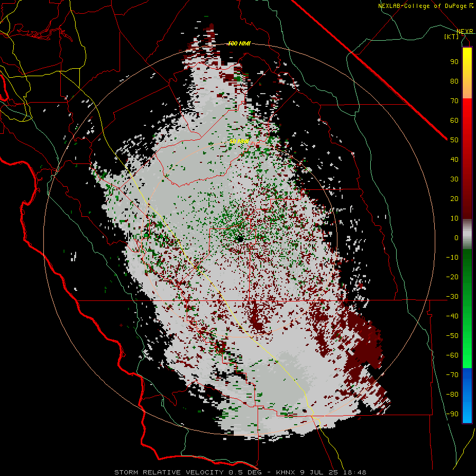Click the 0 value on velocity scale
The height and width of the screenshot is (476, 476).
pos(456,237)
